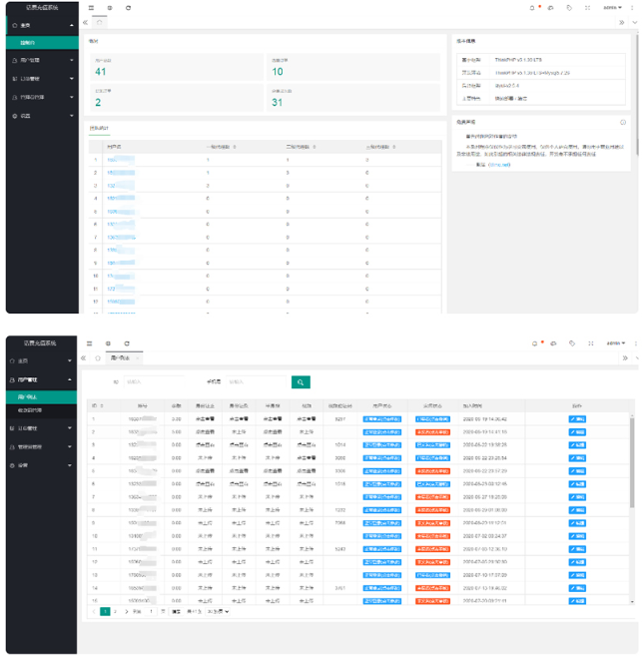This screenshot has height=658, width=644.
Task: Open the globe icon in dashboard header
Action: coord(109,7)
